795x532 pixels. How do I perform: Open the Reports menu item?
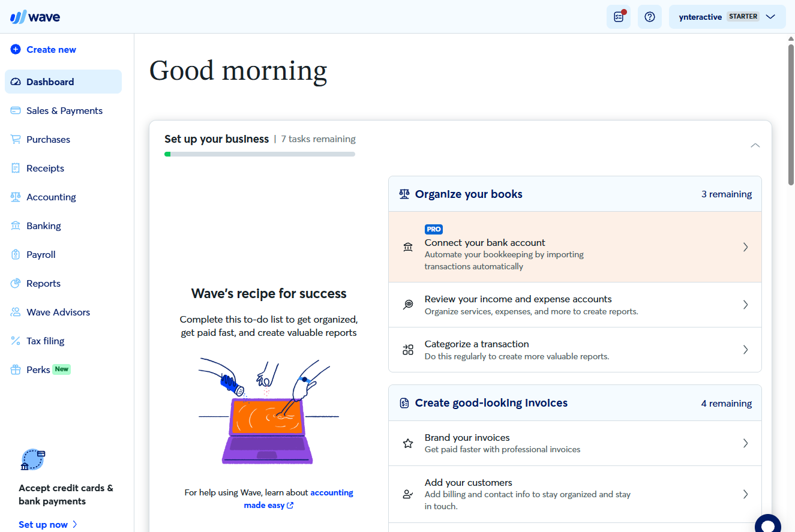pyautogui.click(x=63, y=284)
